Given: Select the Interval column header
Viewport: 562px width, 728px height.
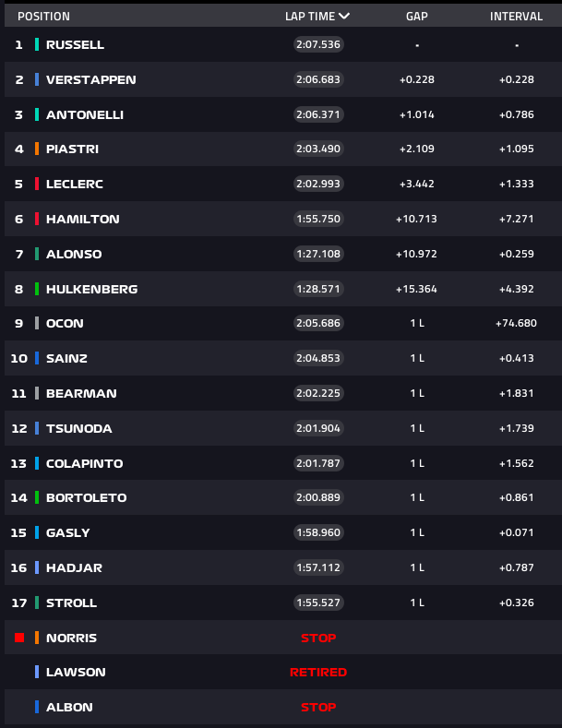Looking at the screenshot, I should [x=516, y=17].
